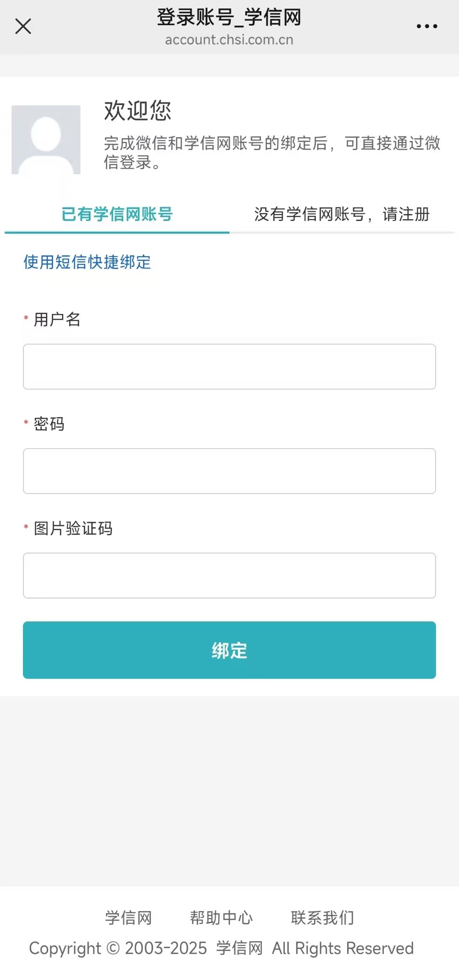
Task: Focus the 图片验证码 input field
Action: pos(229,575)
